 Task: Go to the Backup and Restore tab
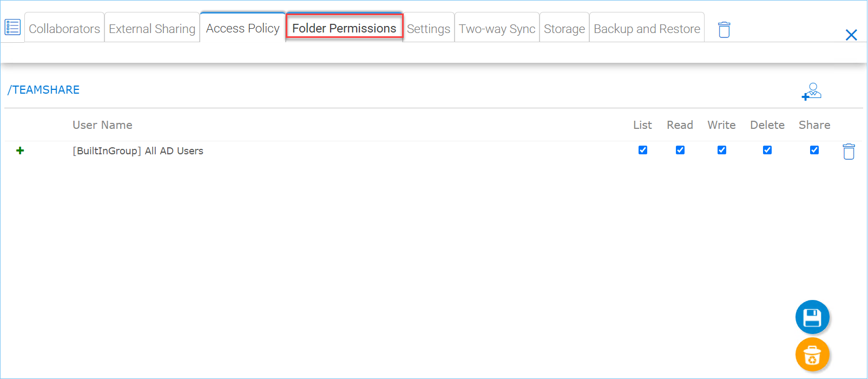point(647,28)
